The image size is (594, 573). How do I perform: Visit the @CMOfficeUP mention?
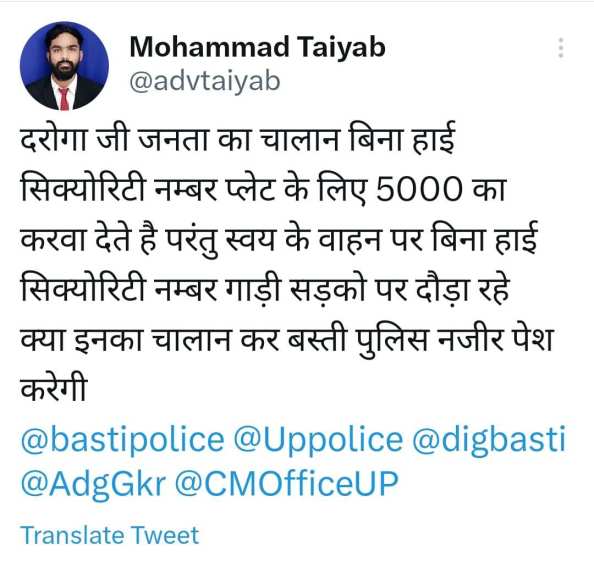(x=286, y=484)
